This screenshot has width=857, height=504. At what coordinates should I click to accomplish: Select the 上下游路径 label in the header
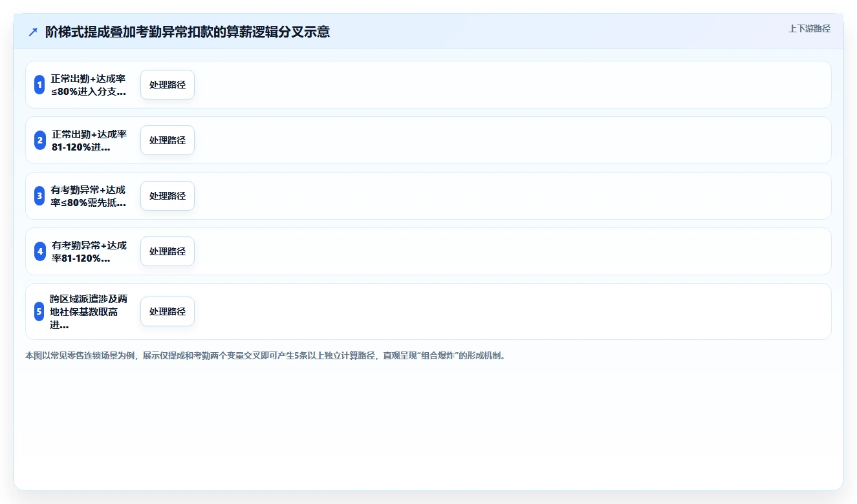tap(809, 29)
